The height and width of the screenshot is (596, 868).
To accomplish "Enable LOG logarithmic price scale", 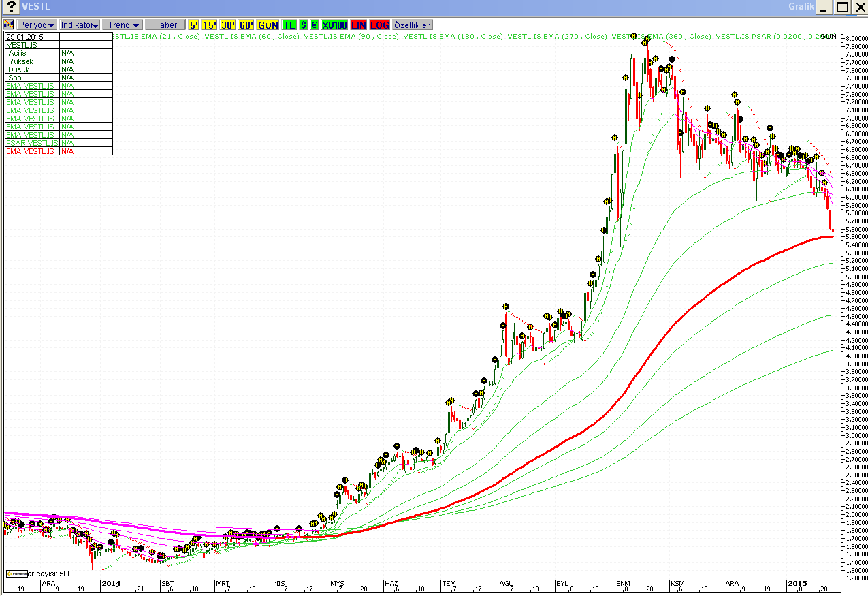I will pyautogui.click(x=380, y=25).
